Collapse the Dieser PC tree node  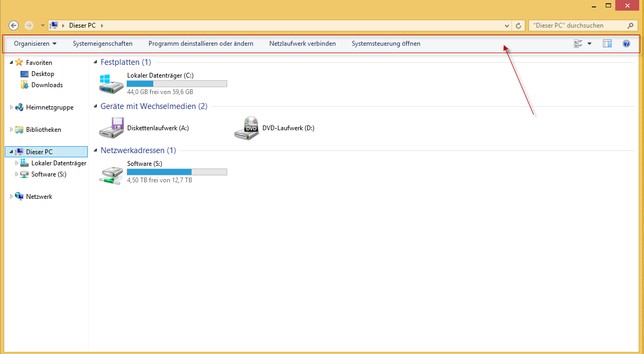pos(11,152)
